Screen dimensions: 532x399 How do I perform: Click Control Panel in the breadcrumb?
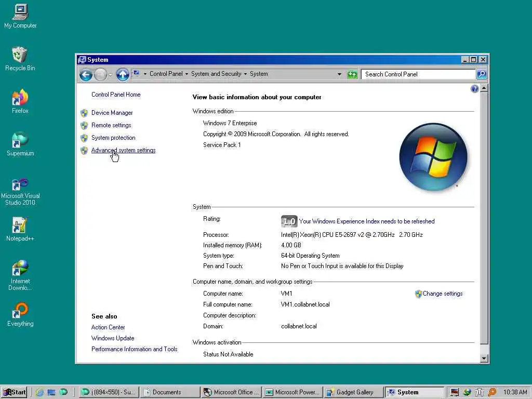click(166, 74)
